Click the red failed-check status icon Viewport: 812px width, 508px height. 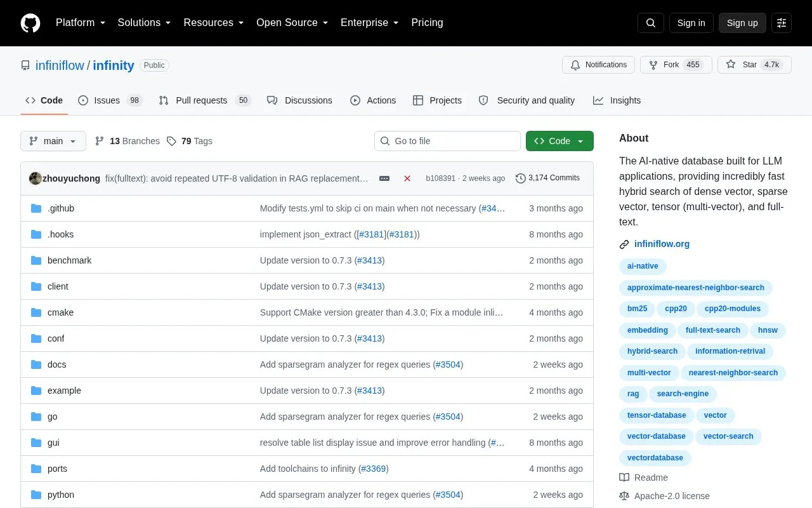(x=407, y=178)
